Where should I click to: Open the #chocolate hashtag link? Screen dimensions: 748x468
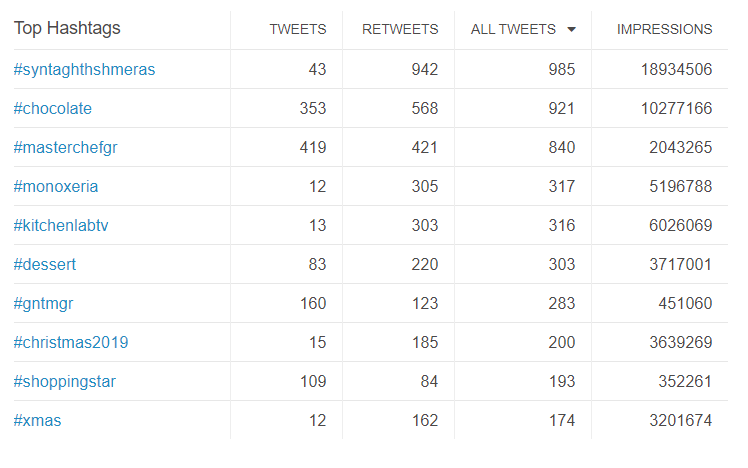coord(53,109)
